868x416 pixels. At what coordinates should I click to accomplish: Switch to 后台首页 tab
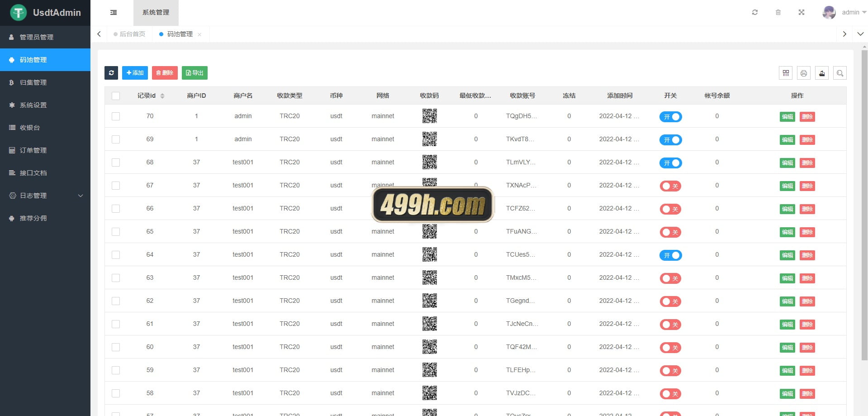coord(129,34)
